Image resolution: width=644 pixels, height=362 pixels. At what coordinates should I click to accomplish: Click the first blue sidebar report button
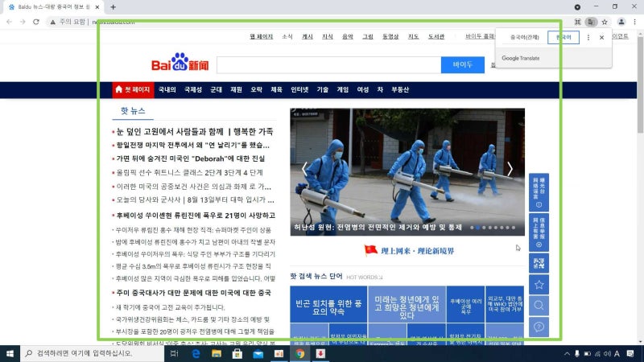(539, 192)
